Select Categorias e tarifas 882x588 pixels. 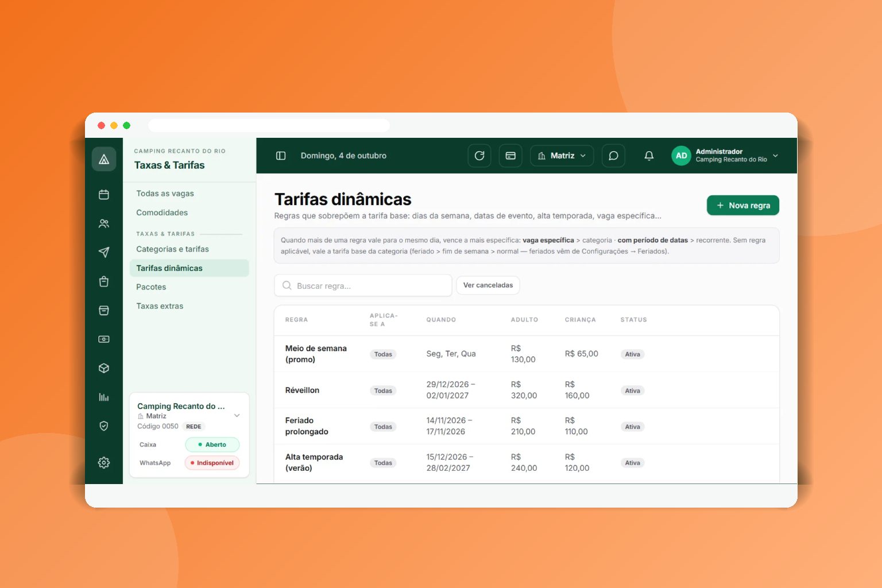(172, 249)
